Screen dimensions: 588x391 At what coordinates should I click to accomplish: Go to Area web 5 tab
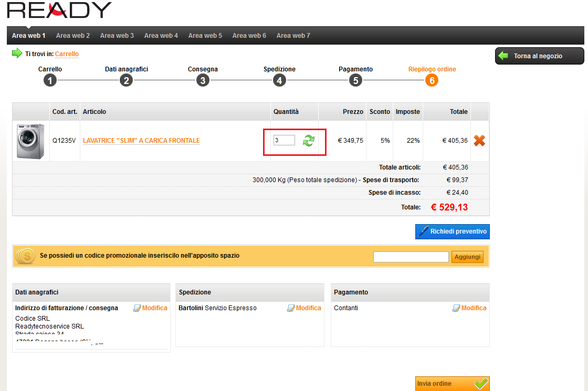coord(205,36)
